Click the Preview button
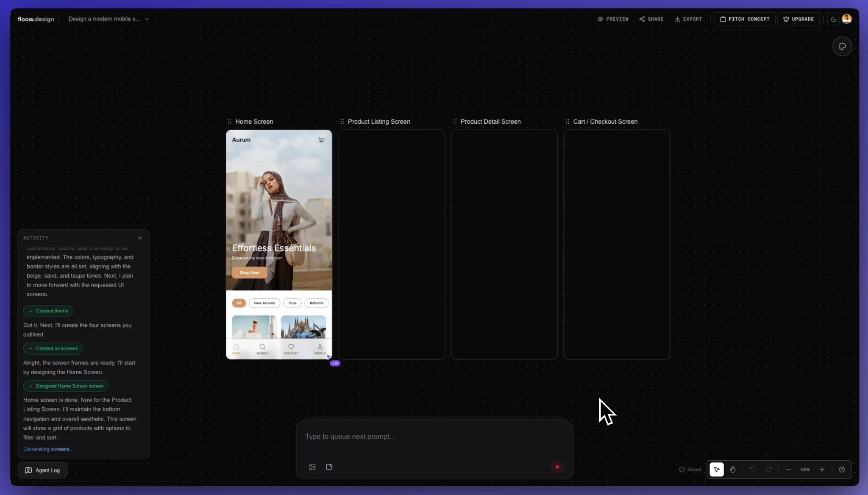This screenshot has height=495, width=868. click(x=613, y=19)
